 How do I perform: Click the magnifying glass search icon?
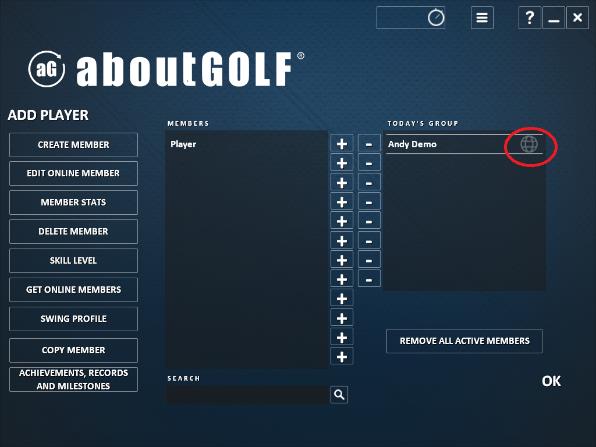tap(339, 395)
